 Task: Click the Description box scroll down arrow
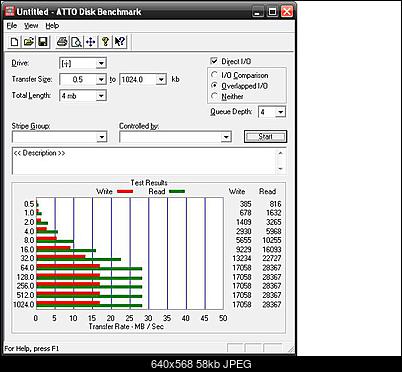(x=281, y=169)
